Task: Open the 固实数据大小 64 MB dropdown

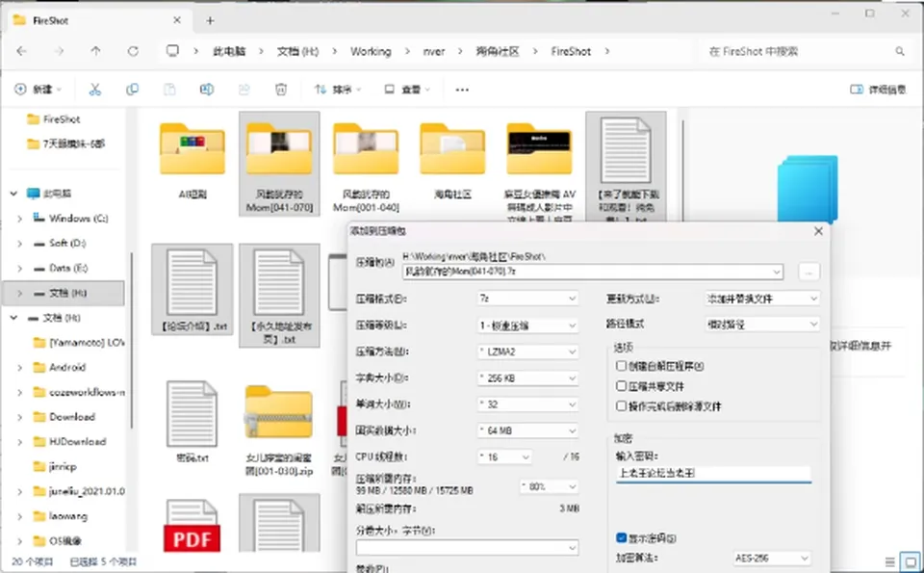Action: coord(527,430)
